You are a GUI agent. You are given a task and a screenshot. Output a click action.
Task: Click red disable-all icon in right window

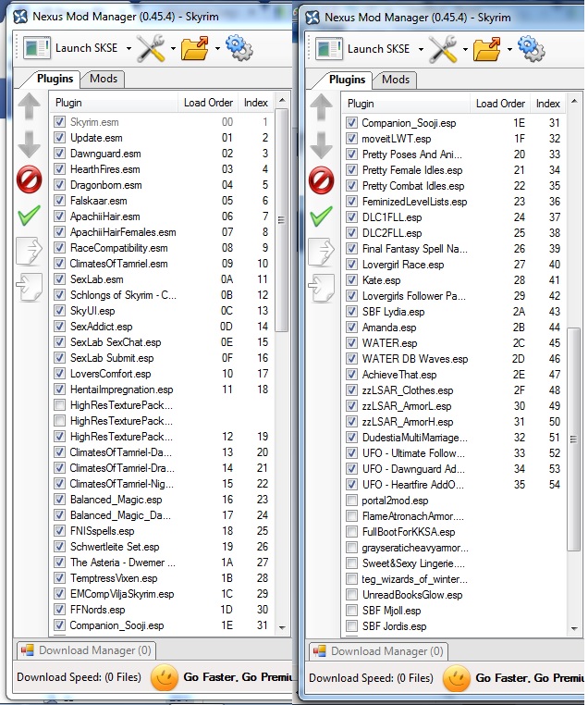click(321, 180)
